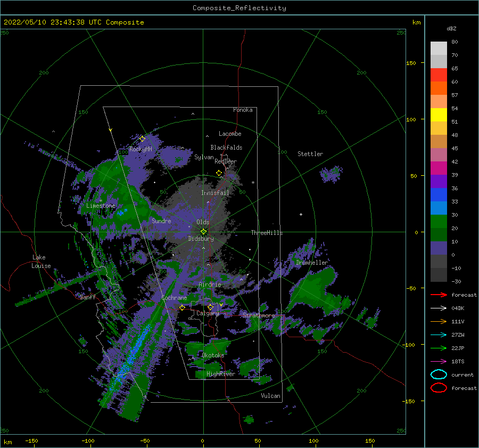
Task: Click the Blackfalds city label
Action: pyautogui.click(x=226, y=148)
